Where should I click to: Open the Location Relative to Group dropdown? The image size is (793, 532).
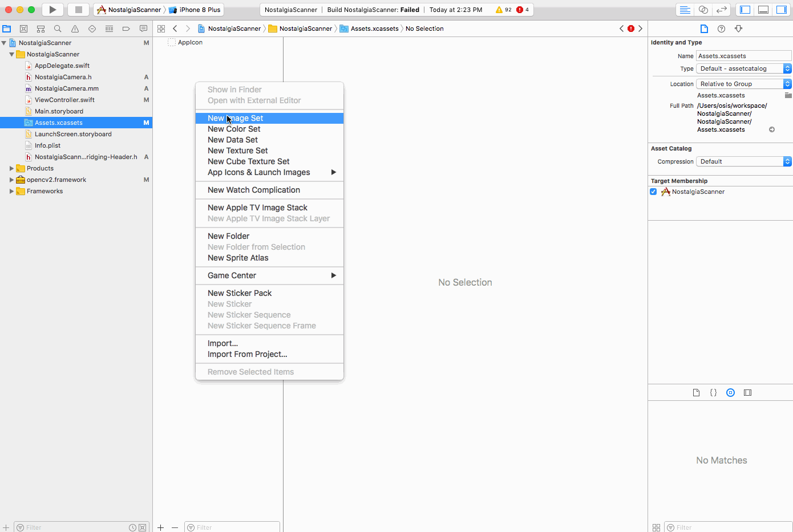(x=744, y=84)
